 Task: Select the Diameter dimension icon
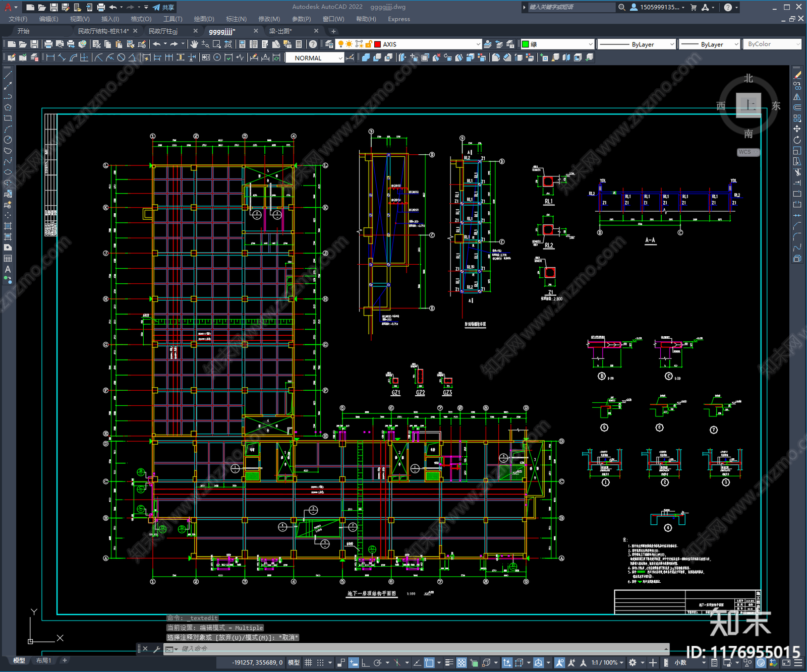click(x=121, y=57)
